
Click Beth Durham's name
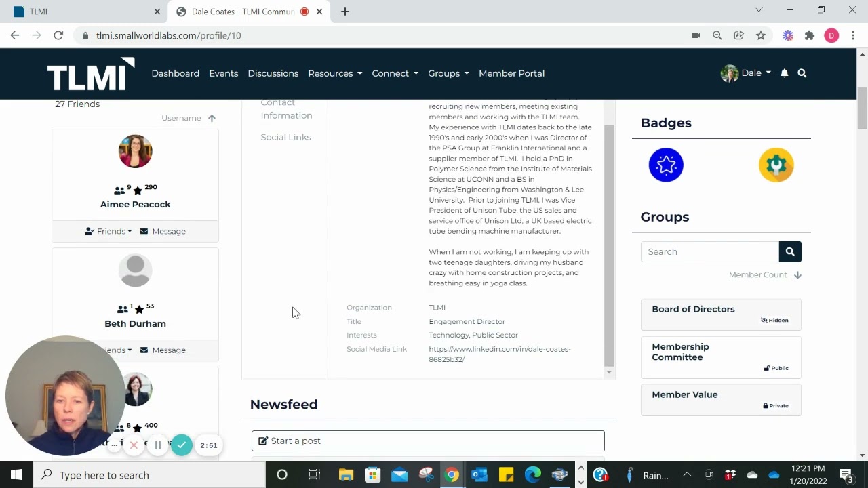135,323
